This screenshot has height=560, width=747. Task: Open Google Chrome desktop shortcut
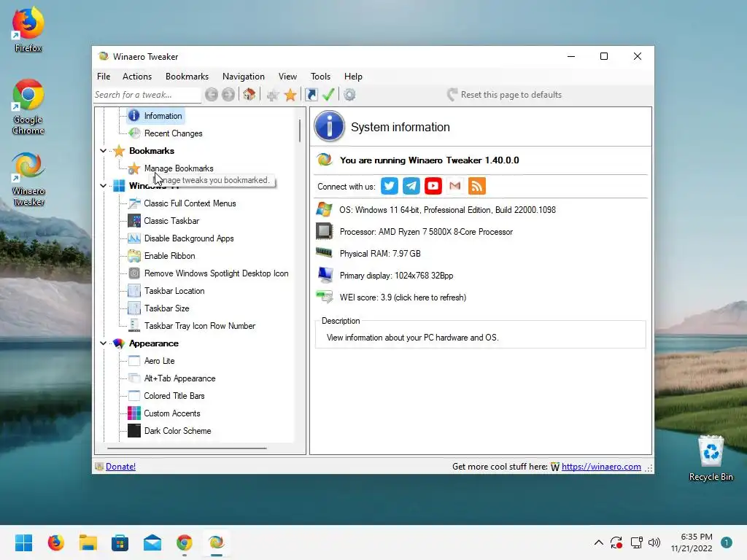(x=28, y=106)
